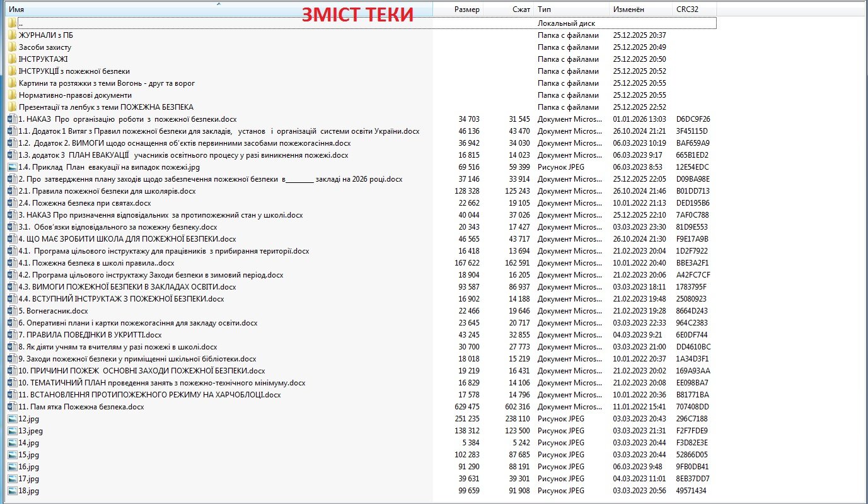Screen dimensions: 868x504
Task: Open the ЖУРНАЛИ з ПБ folder icon
Action: [12, 35]
